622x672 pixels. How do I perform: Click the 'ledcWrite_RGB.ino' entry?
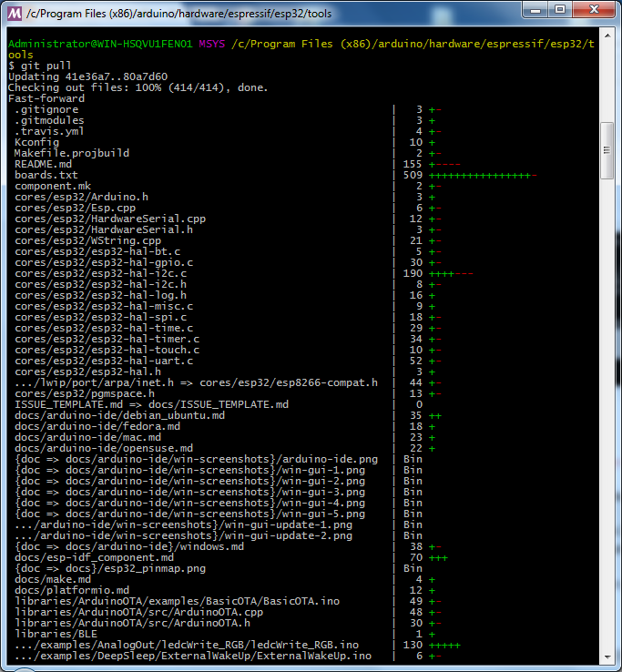pos(187,645)
